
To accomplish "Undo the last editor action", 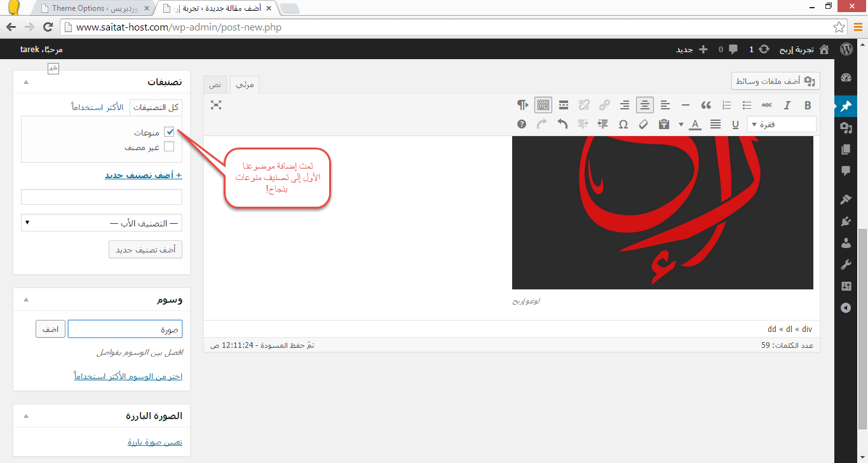I will tap(562, 124).
